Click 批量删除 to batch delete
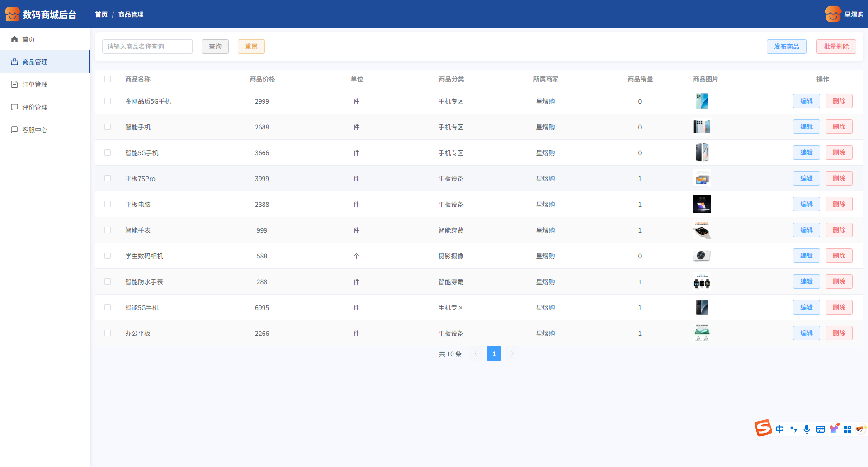 point(836,47)
